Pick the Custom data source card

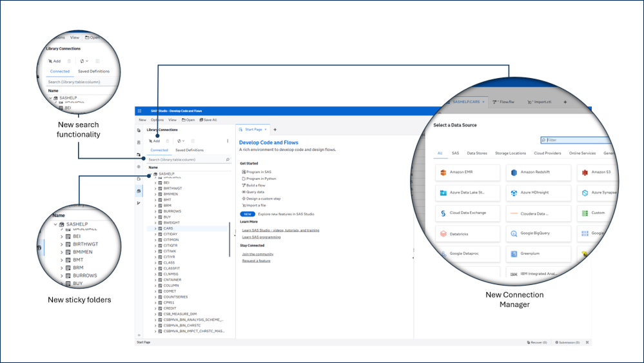coord(597,213)
